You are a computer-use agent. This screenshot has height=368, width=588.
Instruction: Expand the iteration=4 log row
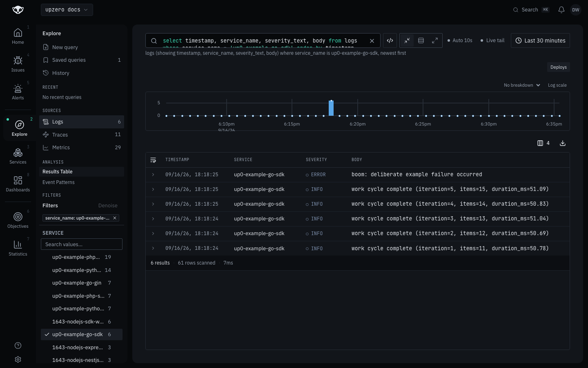point(153,204)
